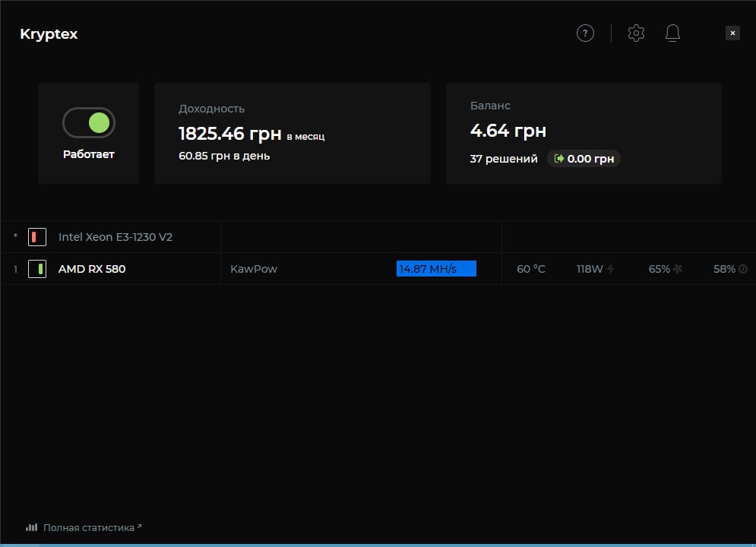Viewport: 756px width, 547px height.
Task: Click the 60.85 грн в день value
Action: [224, 156]
